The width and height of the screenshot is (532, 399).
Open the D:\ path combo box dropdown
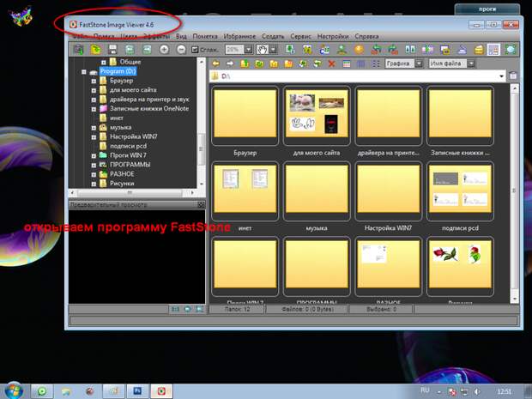tap(501, 76)
